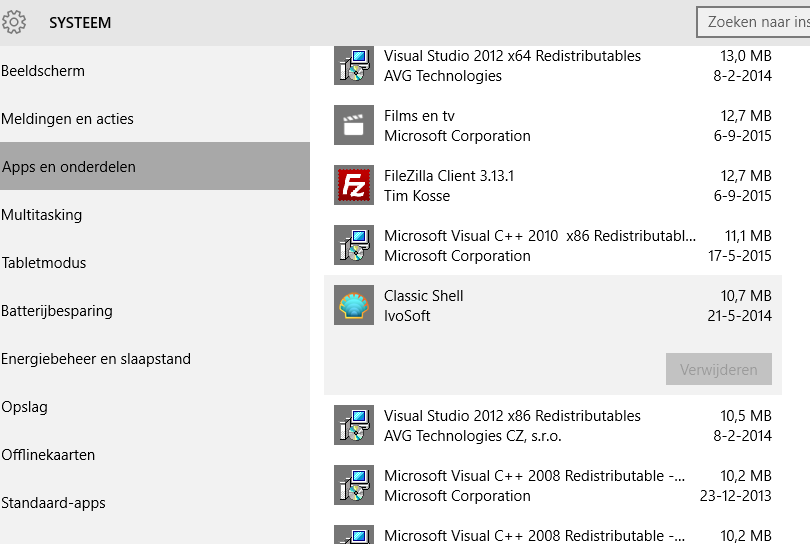Click the Microsoft Visual C++ 2010 x86 installer icon
Screen dimensions: 810x544
coord(354,245)
